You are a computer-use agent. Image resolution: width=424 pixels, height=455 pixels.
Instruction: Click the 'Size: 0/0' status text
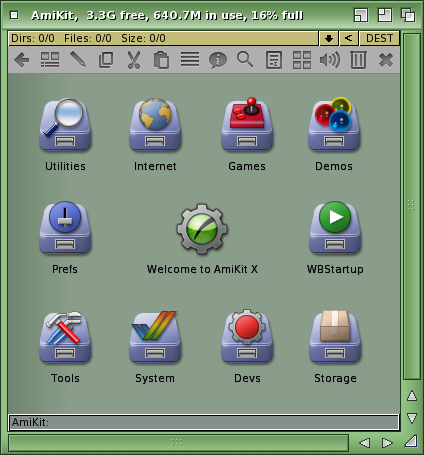coord(143,38)
